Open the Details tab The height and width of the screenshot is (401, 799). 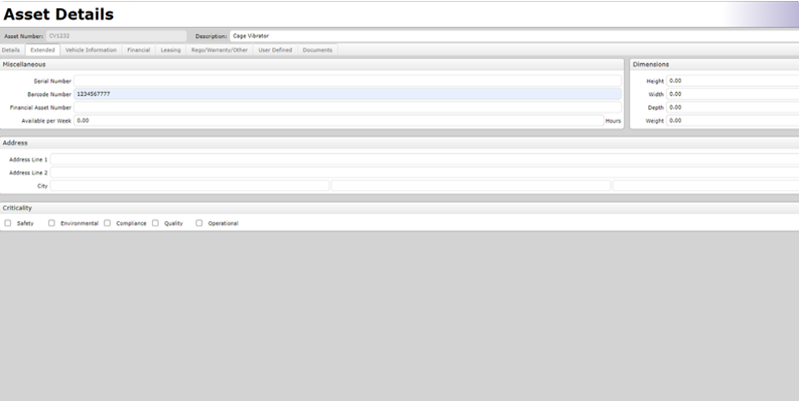click(11, 49)
